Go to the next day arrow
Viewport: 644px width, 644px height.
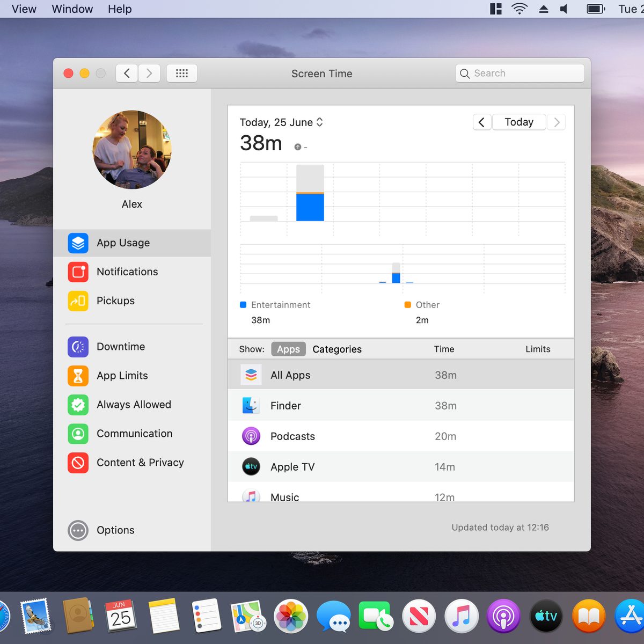(557, 122)
